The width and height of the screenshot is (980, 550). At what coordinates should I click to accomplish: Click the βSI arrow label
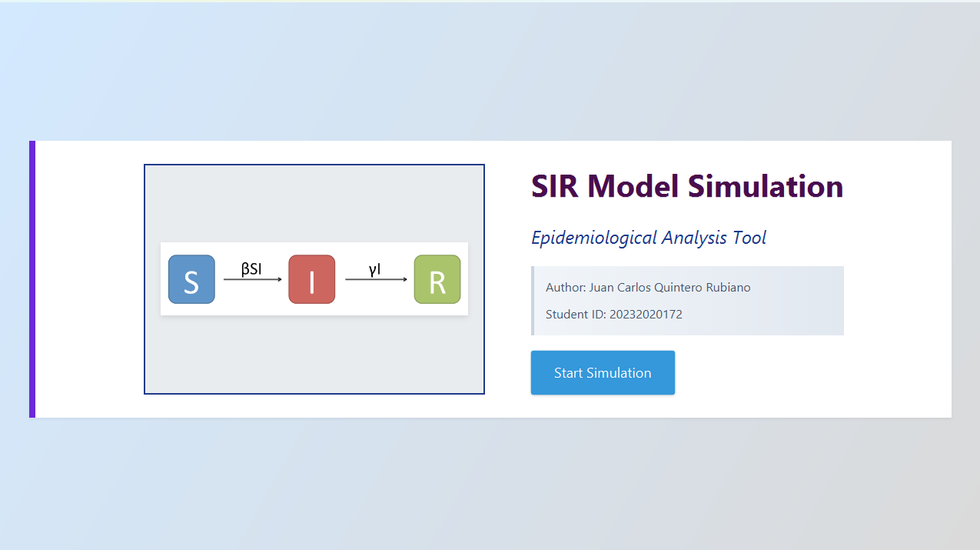coord(251,269)
